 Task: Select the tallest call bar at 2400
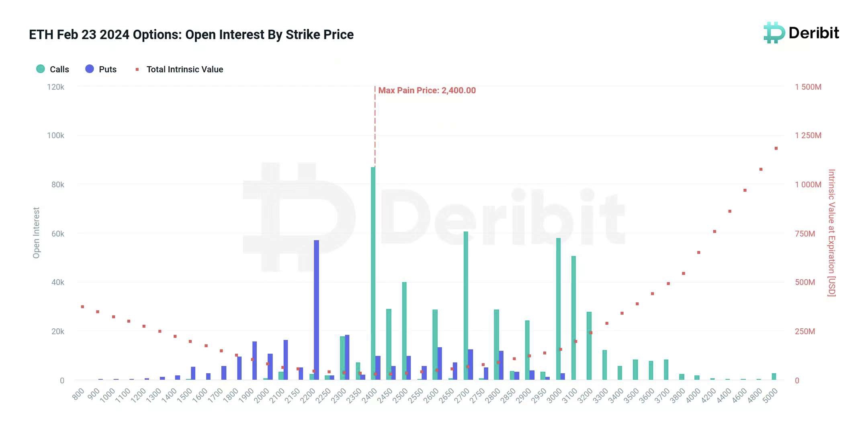[x=373, y=273]
